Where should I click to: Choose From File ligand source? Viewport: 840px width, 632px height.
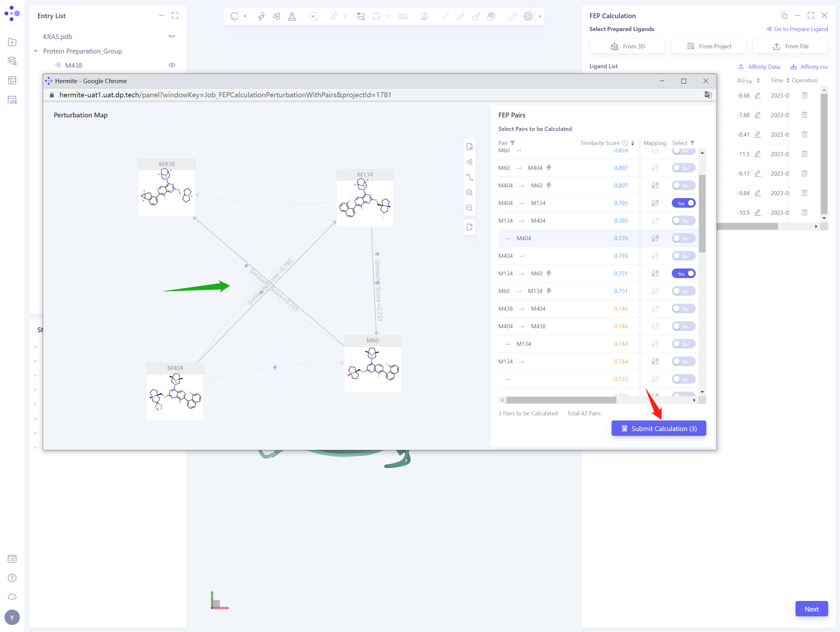click(x=790, y=46)
